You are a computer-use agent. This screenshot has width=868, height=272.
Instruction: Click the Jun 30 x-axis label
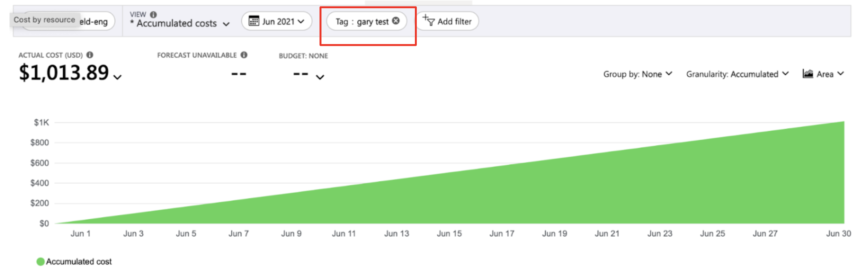click(x=838, y=233)
